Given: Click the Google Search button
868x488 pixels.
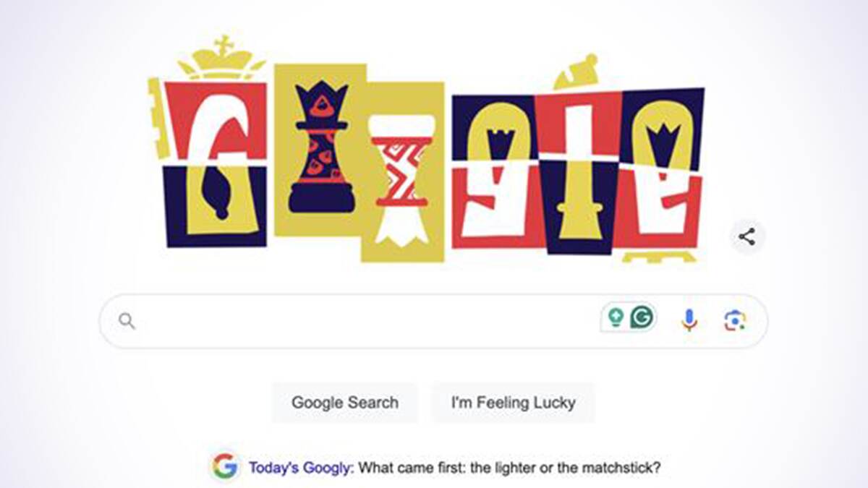Looking at the screenshot, I should point(345,403).
